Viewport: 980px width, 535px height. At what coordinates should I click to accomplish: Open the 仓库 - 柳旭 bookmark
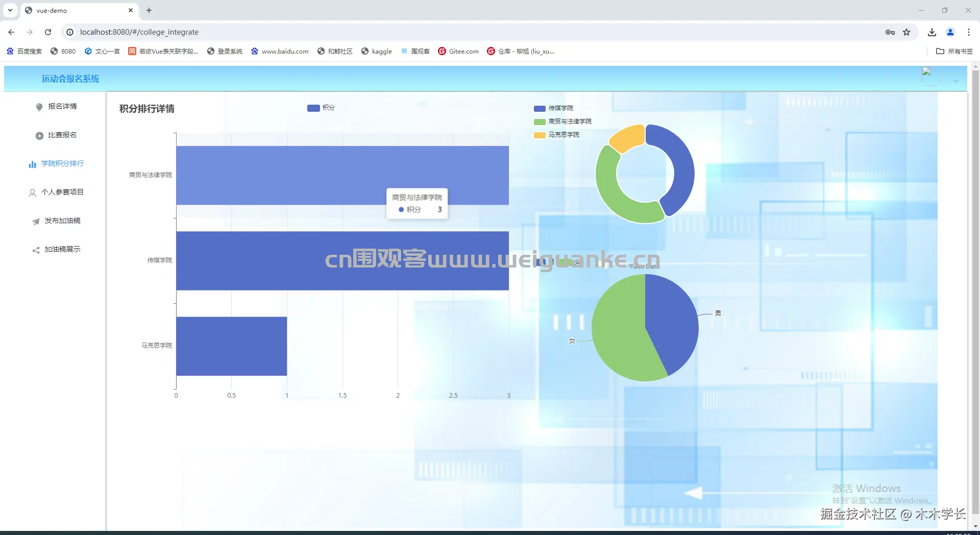(521, 51)
